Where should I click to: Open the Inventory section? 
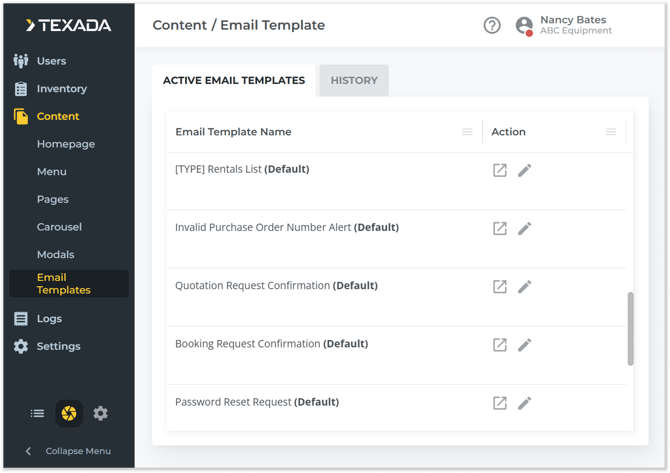click(x=61, y=89)
